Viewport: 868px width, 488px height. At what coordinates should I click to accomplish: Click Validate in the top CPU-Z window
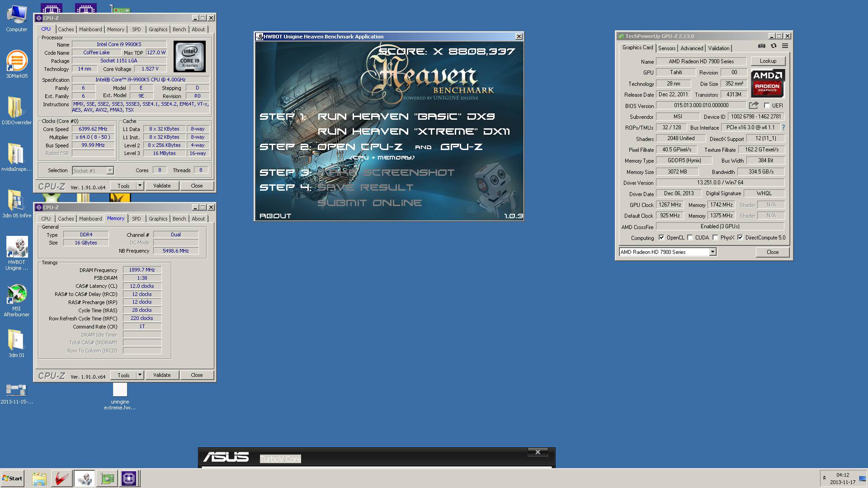click(x=162, y=186)
